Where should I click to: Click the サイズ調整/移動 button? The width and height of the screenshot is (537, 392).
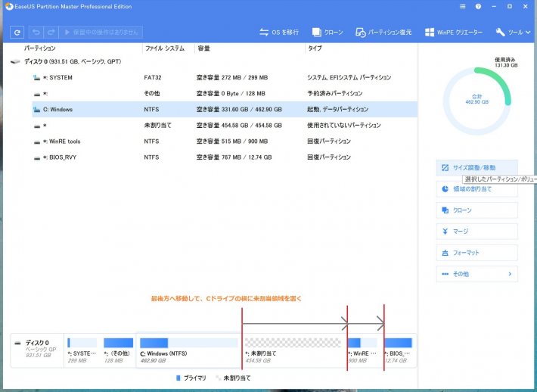[476, 167]
